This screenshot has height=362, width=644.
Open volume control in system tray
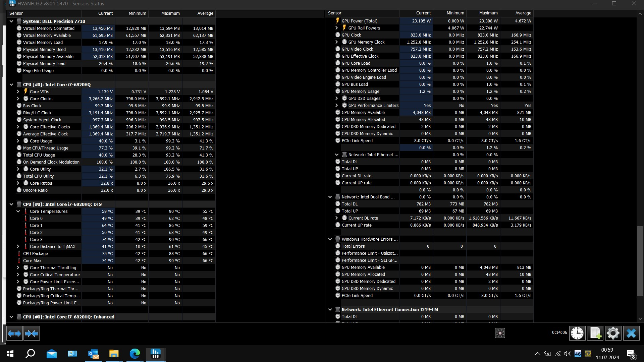(568, 354)
